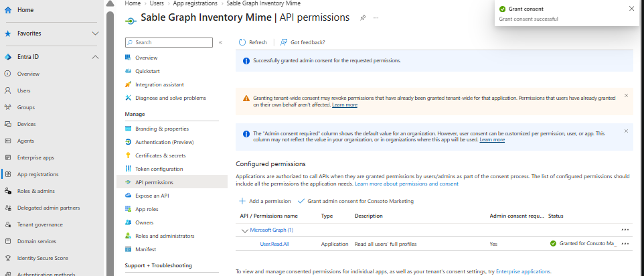
Task: Open Diagnose and solve problems
Action: 172,98
